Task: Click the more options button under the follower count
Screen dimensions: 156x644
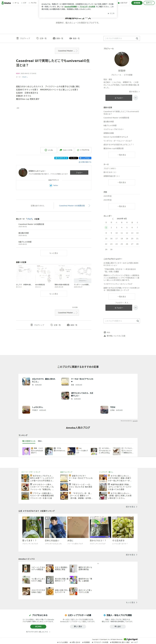Action: click(x=135, y=308)
